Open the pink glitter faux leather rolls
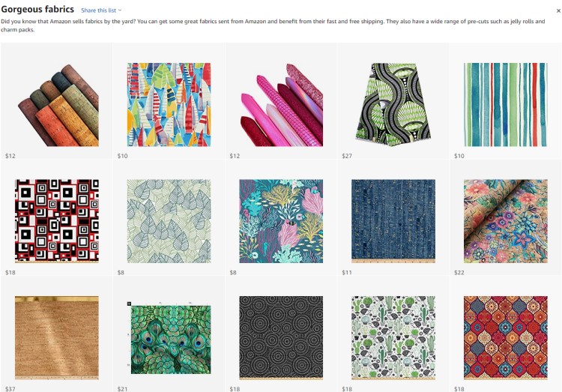This screenshot has height=392, width=562. (281, 105)
